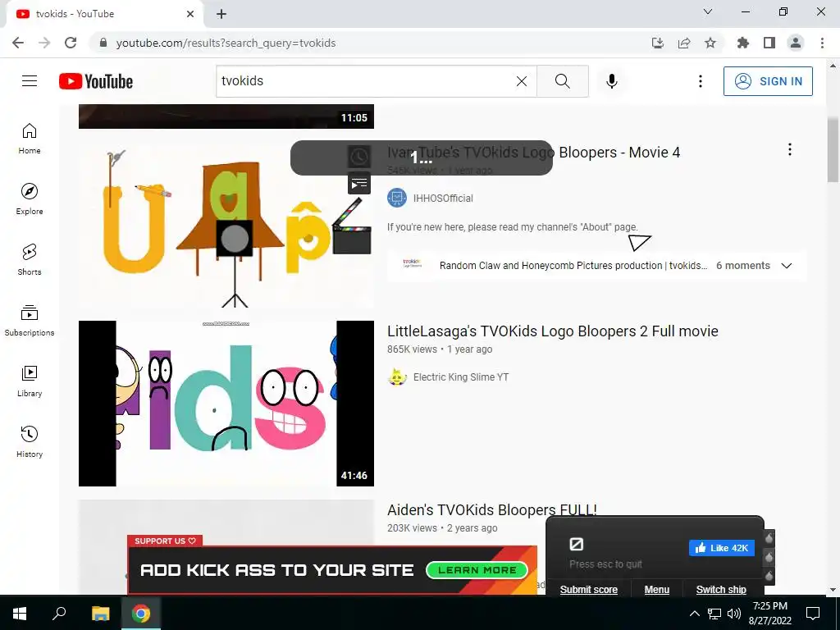Open more options for Ivan Tube's video

[790, 149]
